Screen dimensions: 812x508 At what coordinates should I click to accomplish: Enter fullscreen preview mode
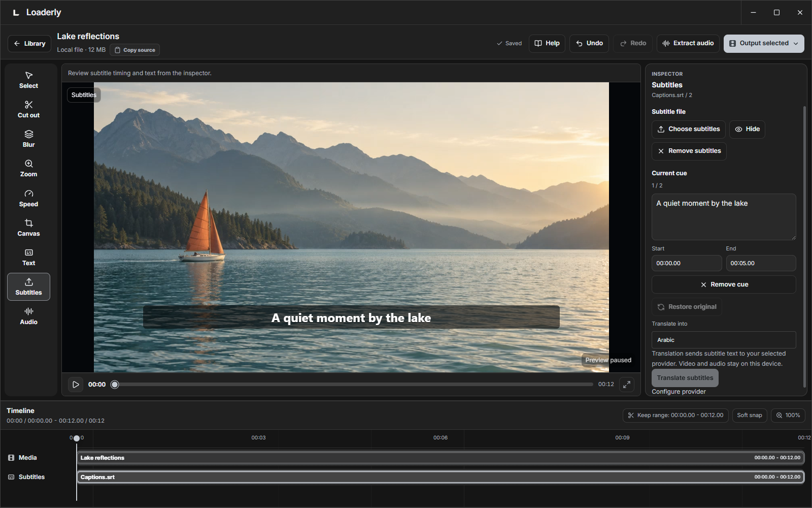[627, 385]
